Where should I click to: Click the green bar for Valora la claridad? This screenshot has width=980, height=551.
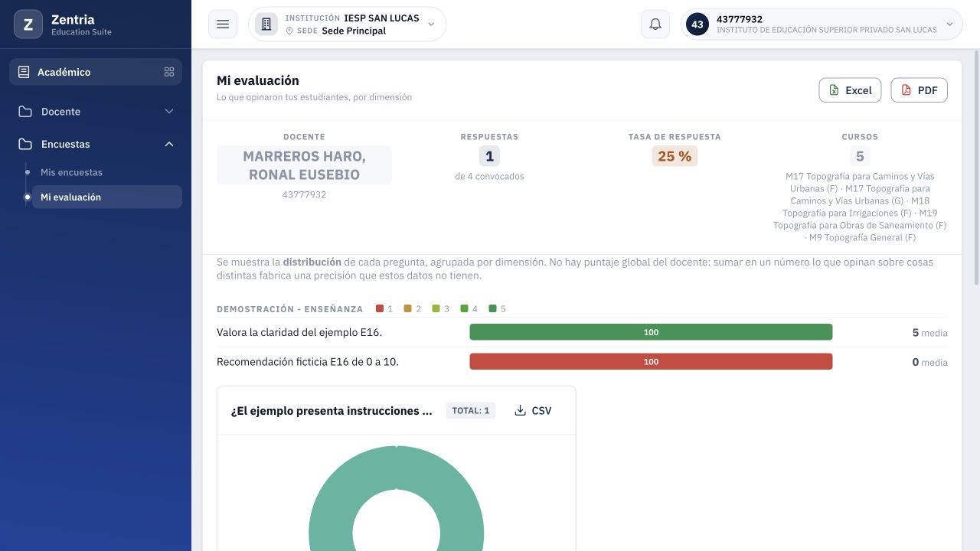click(651, 332)
